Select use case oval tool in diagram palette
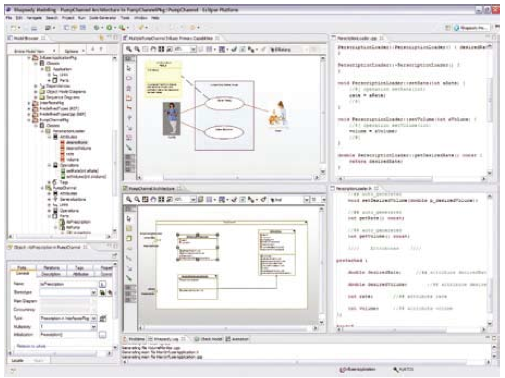This screenshot has width=505, height=378. coord(129,78)
